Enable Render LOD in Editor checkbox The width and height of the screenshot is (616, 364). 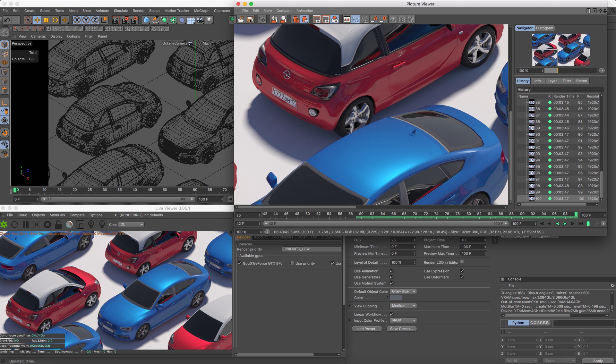(x=462, y=262)
